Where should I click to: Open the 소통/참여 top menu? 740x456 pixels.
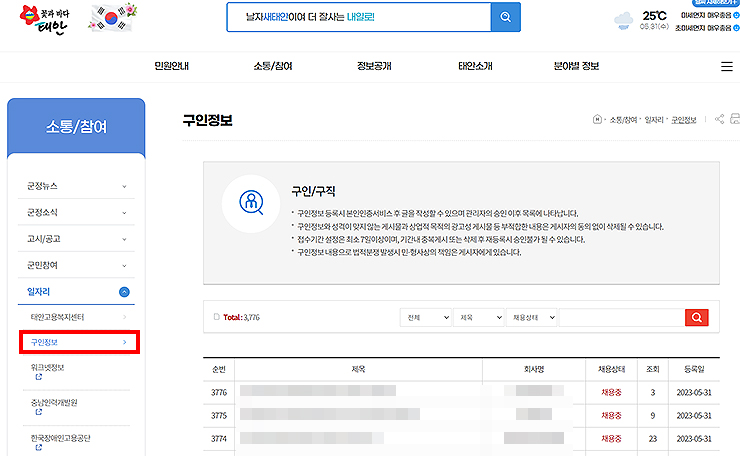click(273, 66)
